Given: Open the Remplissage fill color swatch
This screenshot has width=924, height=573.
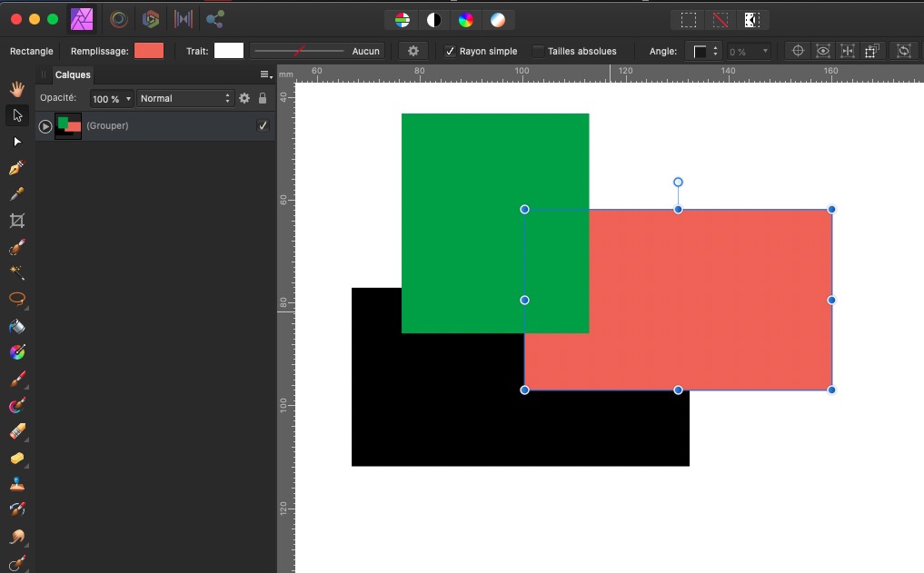Looking at the screenshot, I should click(x=149, y=51).
